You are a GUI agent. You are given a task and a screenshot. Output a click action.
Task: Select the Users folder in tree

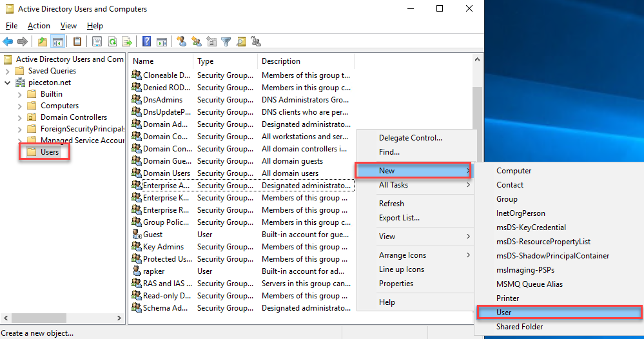point(49,152)
